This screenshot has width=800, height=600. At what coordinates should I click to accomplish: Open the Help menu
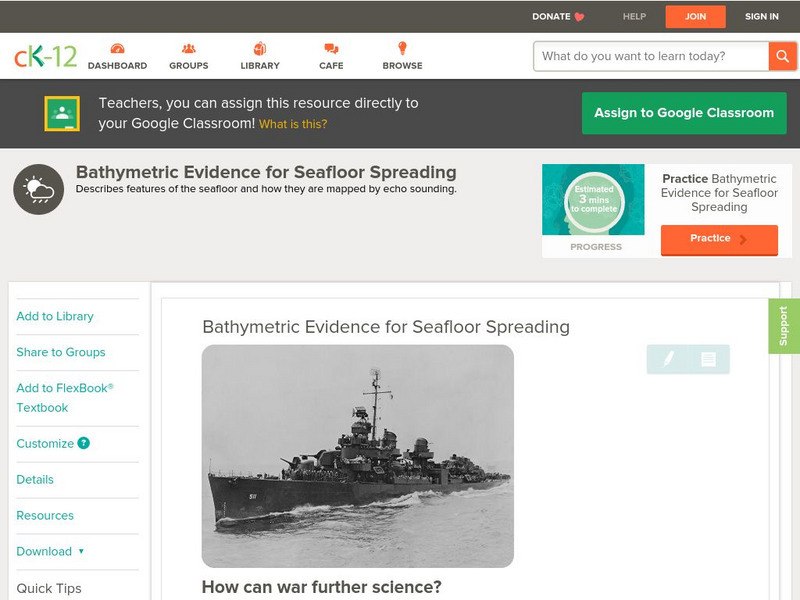632,16
